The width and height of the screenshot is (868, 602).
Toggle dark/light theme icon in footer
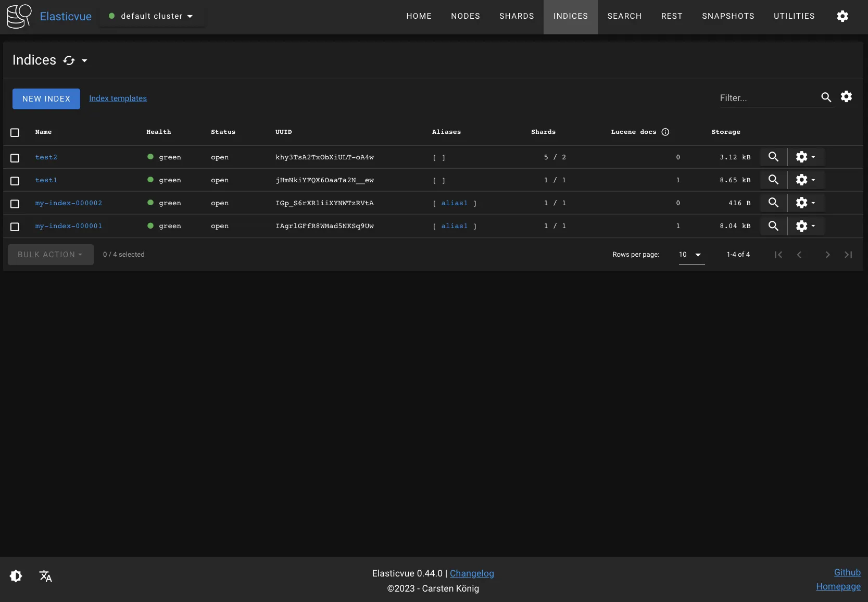pos(16,576)
